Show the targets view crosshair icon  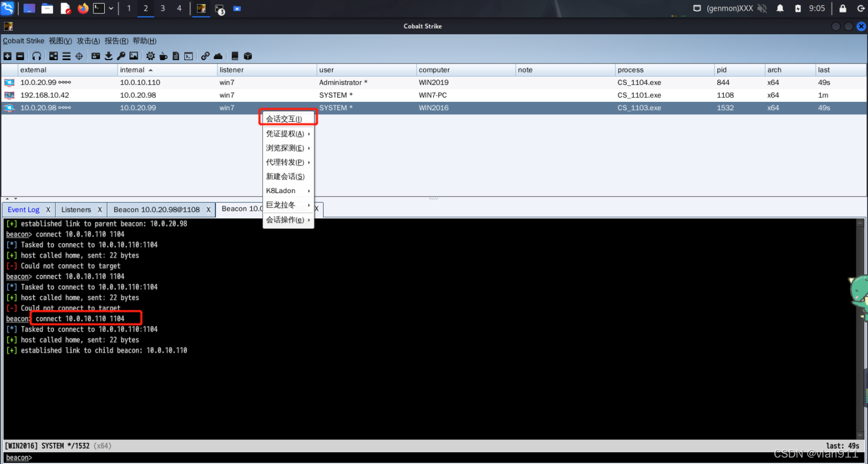pyautogui.click(x=79, y=56)
